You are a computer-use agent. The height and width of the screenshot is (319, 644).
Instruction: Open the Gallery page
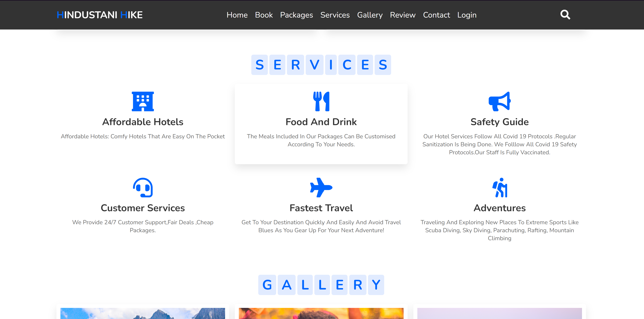coord(370,15)
